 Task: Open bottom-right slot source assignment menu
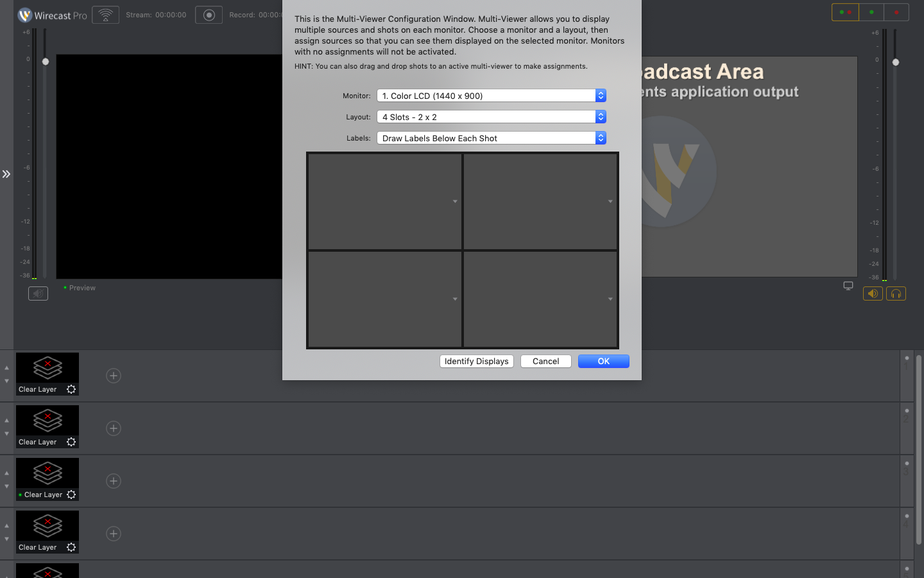point(610,299)
